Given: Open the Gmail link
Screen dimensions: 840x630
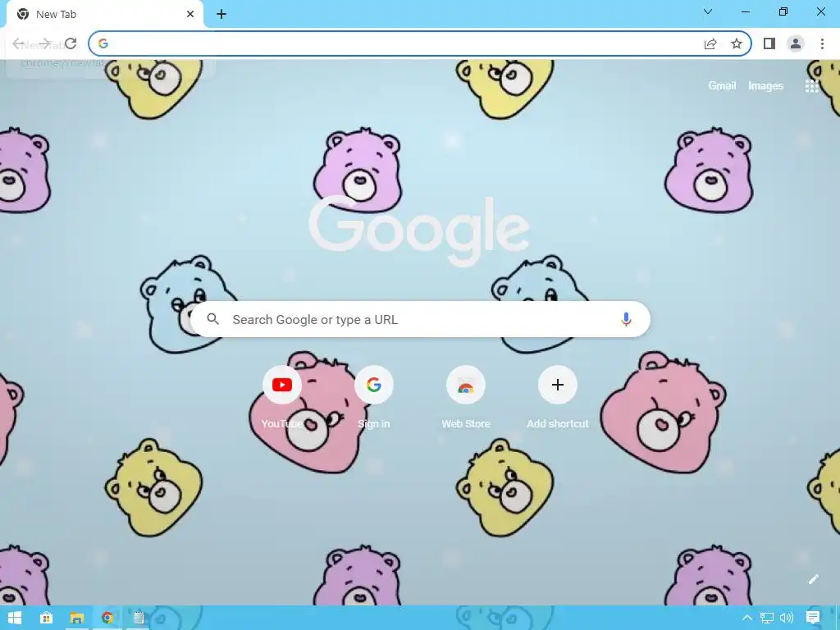Looking at the screenshot, I should (722, 85).
